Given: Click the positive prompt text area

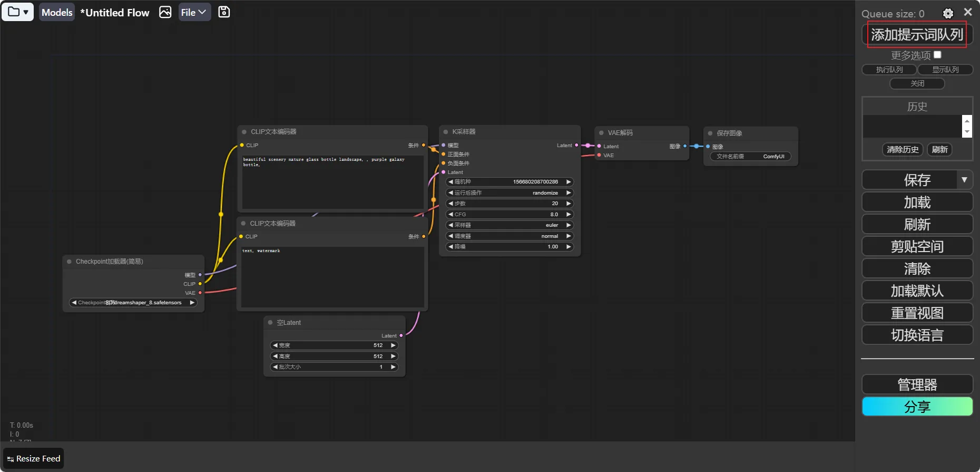Looking at the screenshot, I should pos(332,182).
